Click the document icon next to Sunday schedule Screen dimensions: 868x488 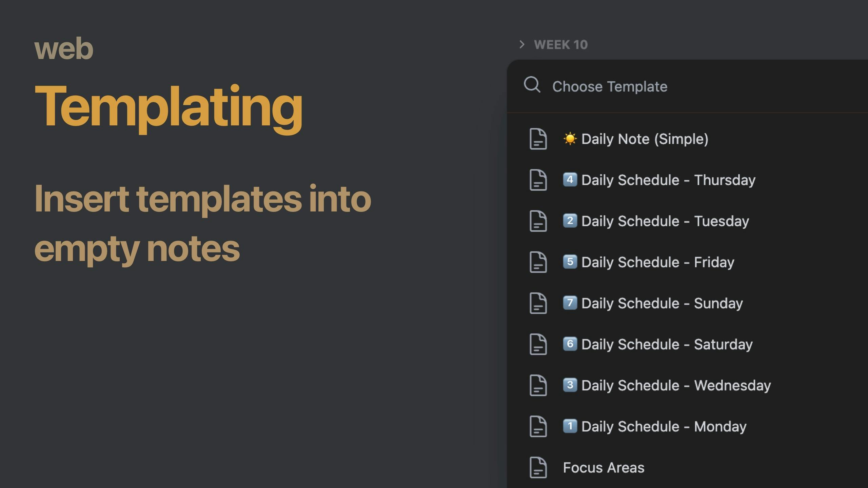click(x=538, y=303)
